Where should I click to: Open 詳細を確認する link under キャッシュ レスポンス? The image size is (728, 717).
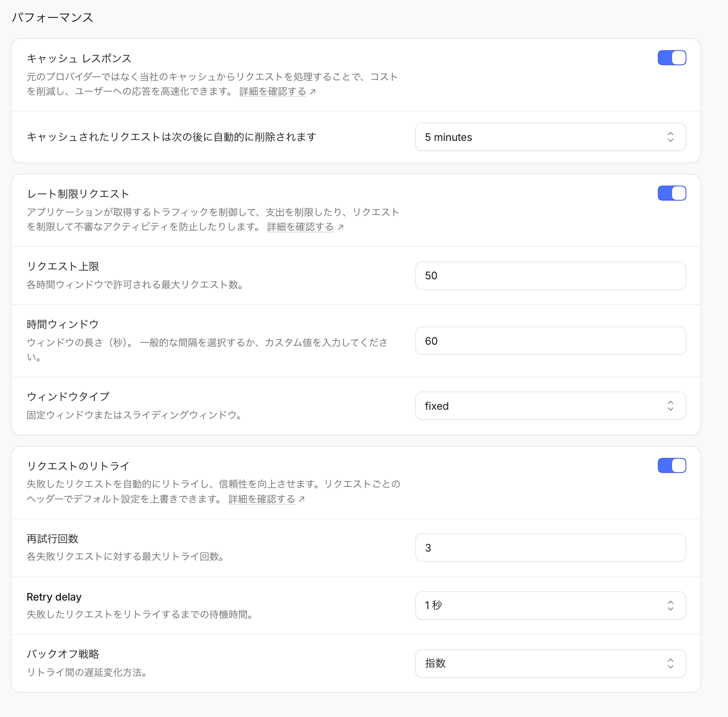coord(273,91)
